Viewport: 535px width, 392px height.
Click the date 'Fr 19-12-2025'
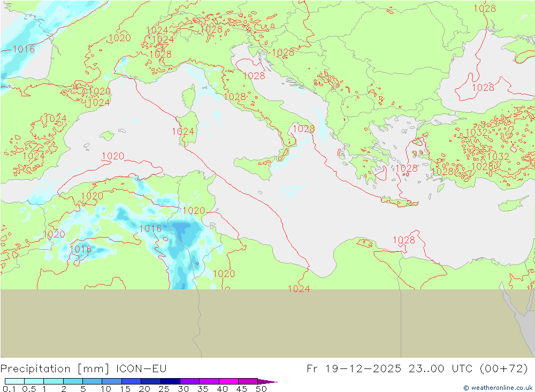tap(354, 369)
